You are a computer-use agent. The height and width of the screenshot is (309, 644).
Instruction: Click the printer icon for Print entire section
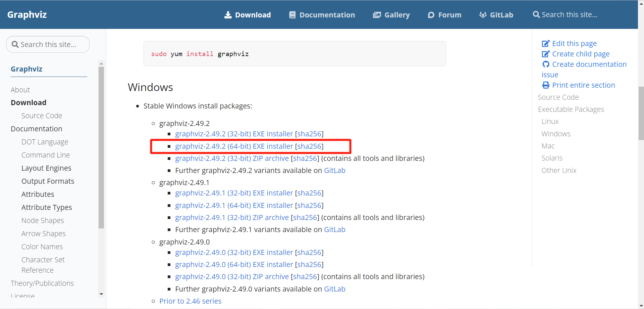pyautogui.click(x=546, y=85)
